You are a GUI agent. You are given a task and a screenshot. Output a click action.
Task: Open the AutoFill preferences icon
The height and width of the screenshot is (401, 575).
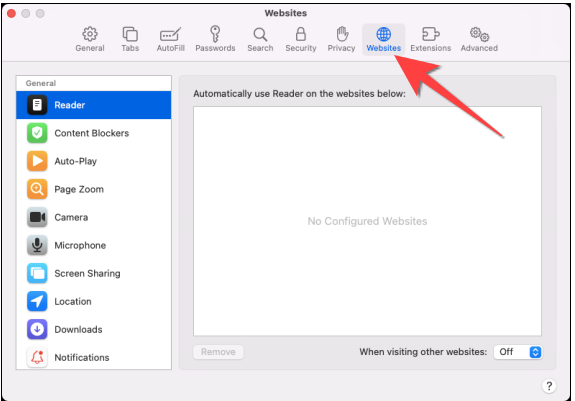(171, 34)
